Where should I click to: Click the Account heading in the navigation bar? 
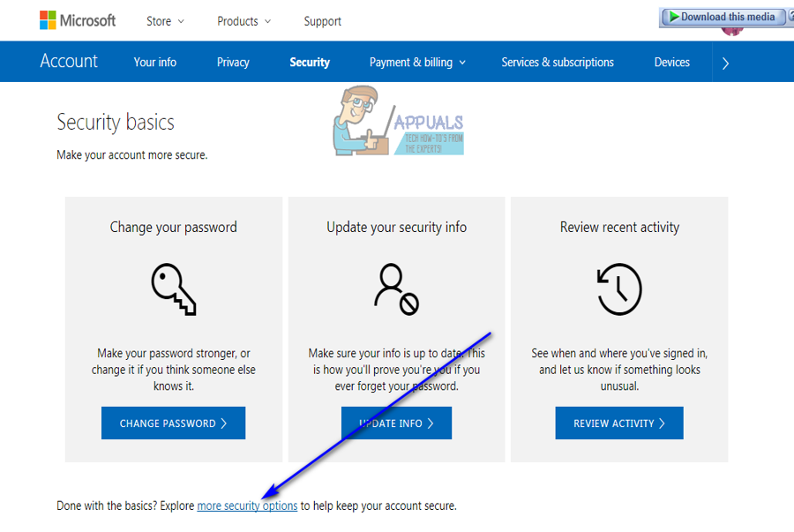pyautogui.click(x=69, y=62)
